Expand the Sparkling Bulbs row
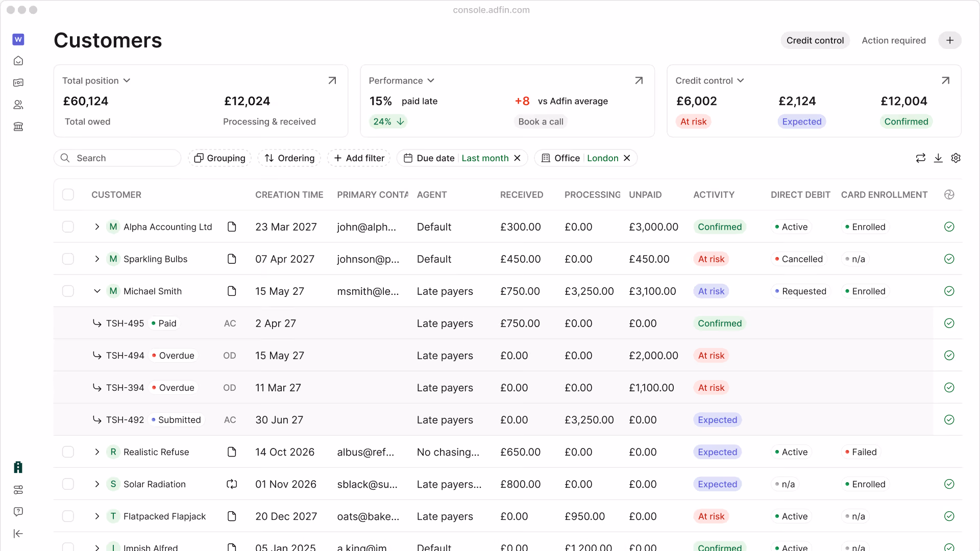Viewport: 980px width, 551px height. coord(97,259)
